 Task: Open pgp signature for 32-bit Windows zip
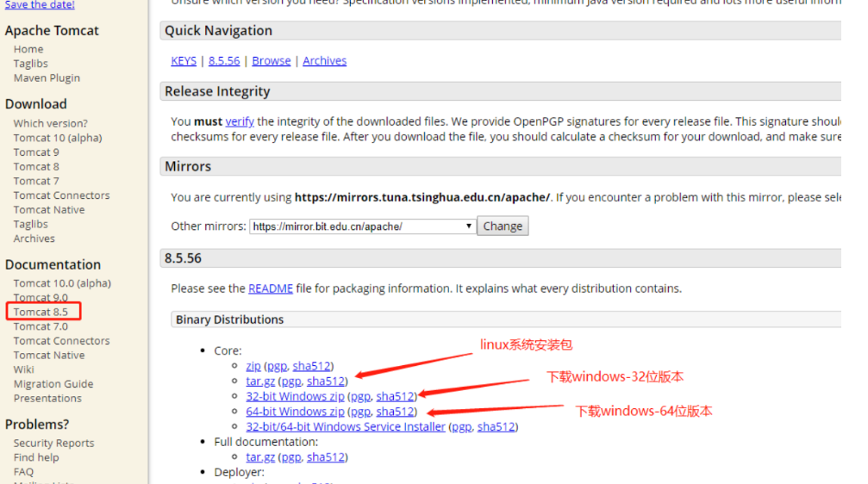tap(361, 397)
